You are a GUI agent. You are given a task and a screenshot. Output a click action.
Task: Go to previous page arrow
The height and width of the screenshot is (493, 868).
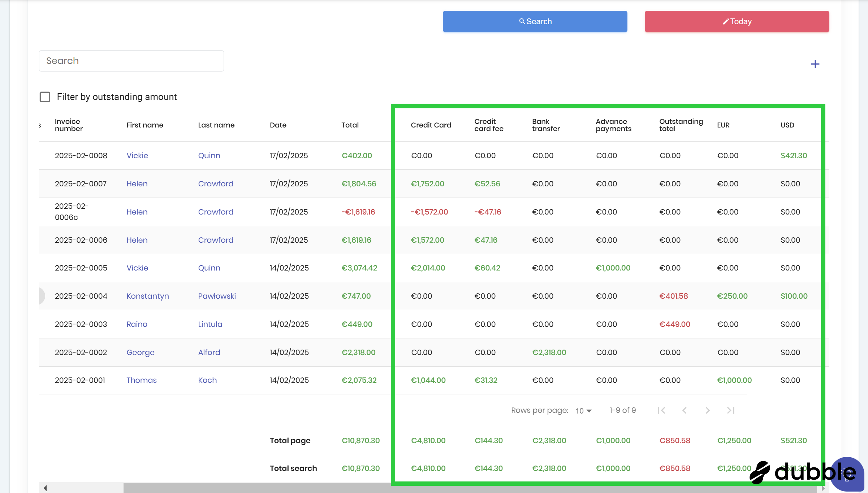click(685, 410)
